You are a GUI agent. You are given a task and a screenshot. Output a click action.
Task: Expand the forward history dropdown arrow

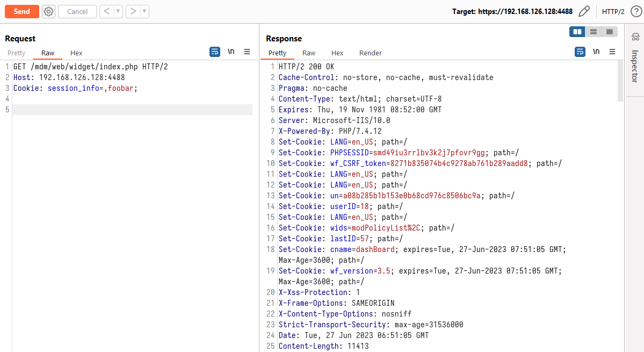pos(144,11)
